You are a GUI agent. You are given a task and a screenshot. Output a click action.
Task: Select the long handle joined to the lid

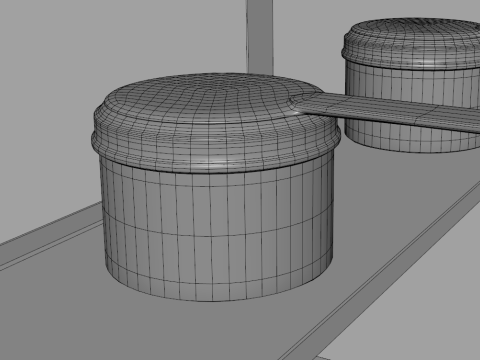point(387,112)
